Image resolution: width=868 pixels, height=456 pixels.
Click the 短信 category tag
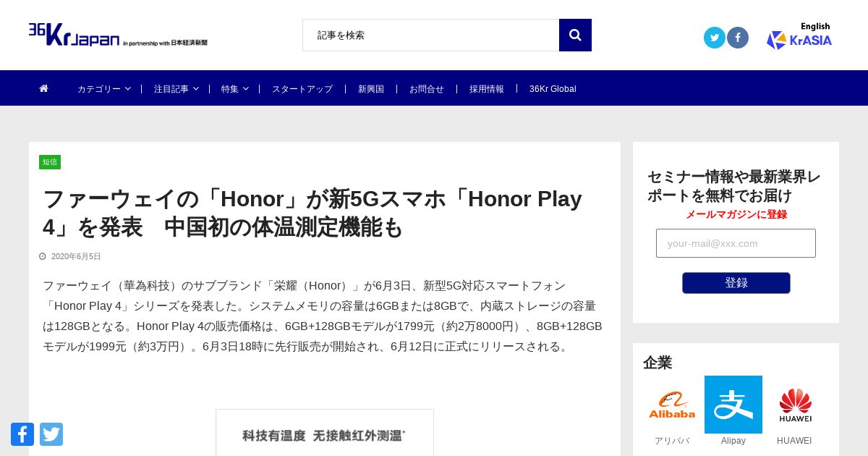[x=50, y=162]
